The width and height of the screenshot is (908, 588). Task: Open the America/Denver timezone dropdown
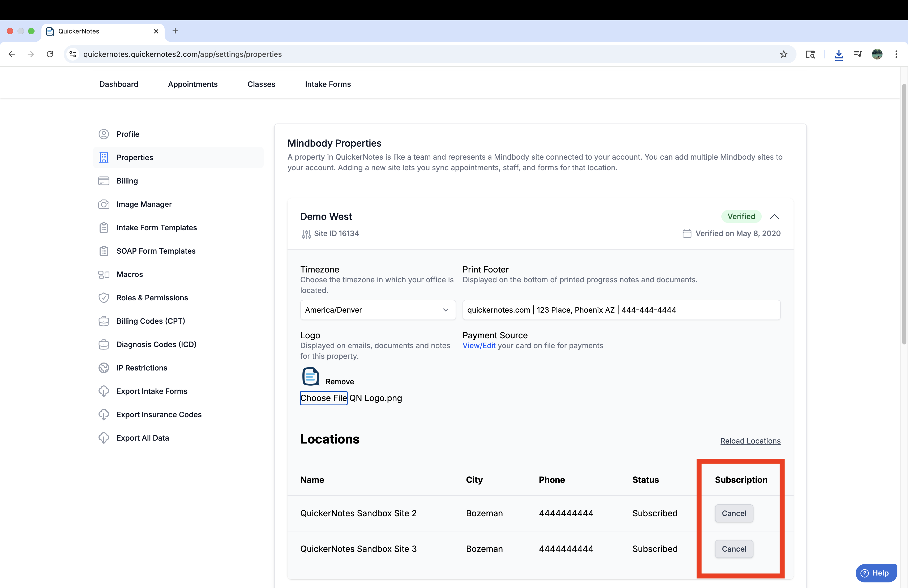tap(377, 310)
